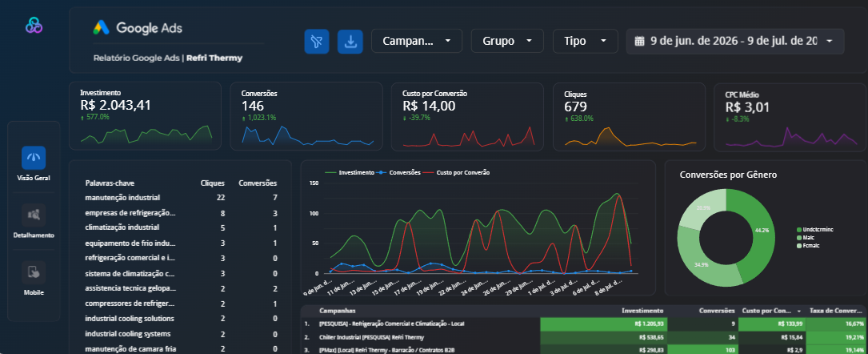Select the Mobile view sidebar icon

(34, 272)
